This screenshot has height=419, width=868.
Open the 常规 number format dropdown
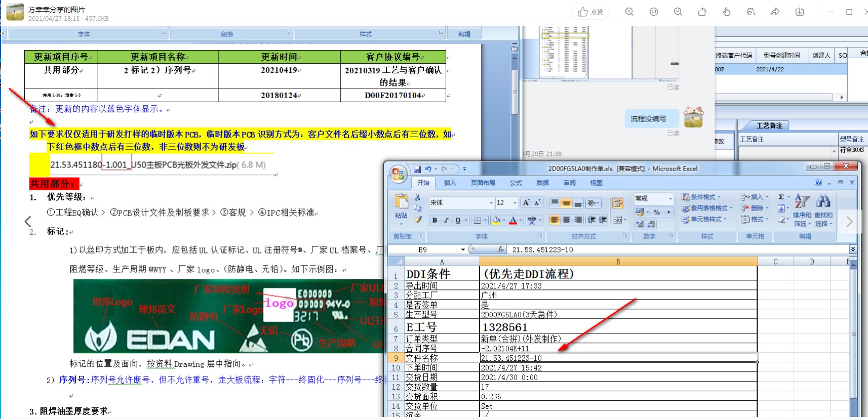(670, 198)
